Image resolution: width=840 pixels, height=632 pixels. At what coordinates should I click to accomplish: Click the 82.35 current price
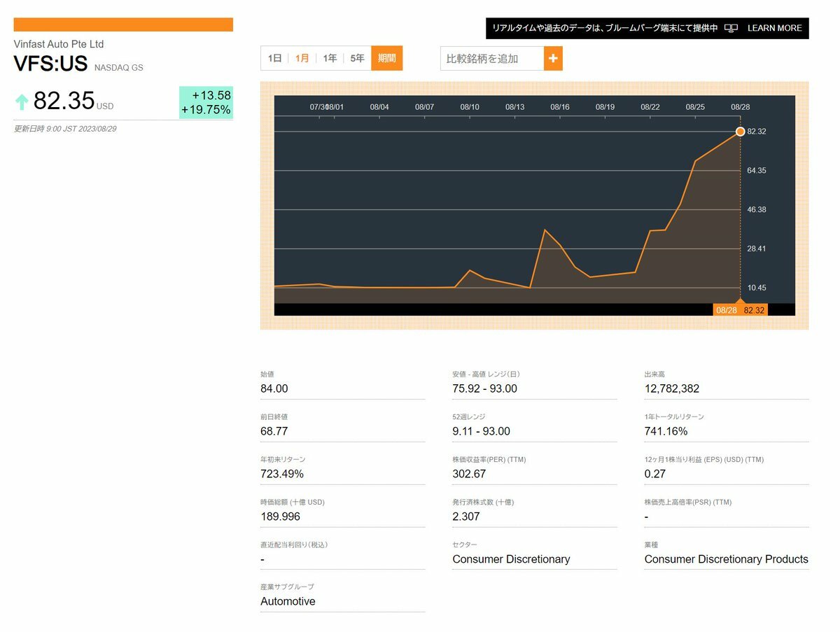click(x=64, y=101)
